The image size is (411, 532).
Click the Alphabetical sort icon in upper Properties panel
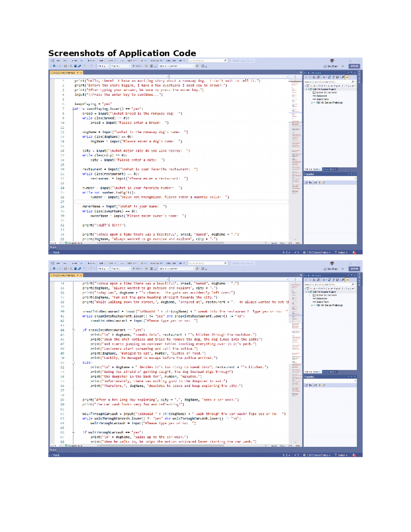[311, 183]
